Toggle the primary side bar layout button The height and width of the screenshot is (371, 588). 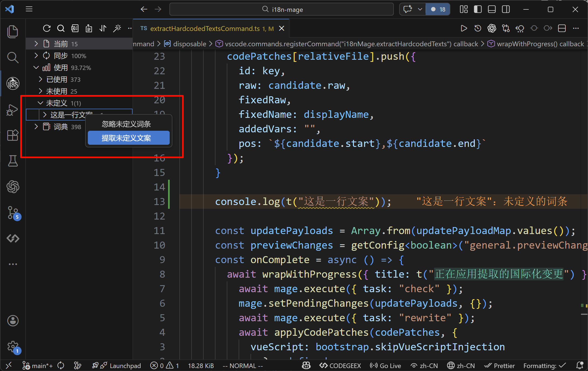click(478, 9)
